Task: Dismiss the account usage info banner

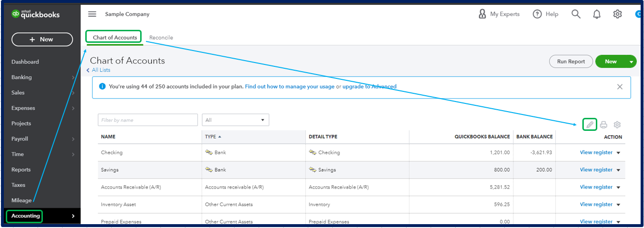Action: coord(620,87)
